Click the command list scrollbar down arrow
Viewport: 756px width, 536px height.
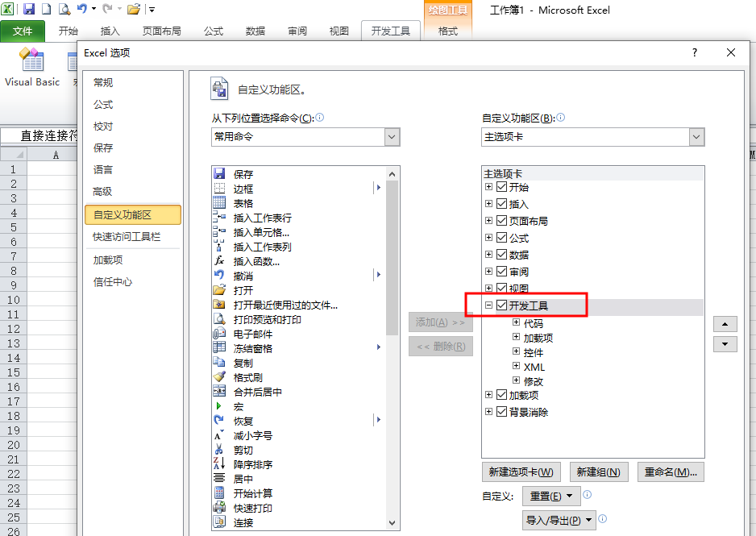(x=393, y=521)
